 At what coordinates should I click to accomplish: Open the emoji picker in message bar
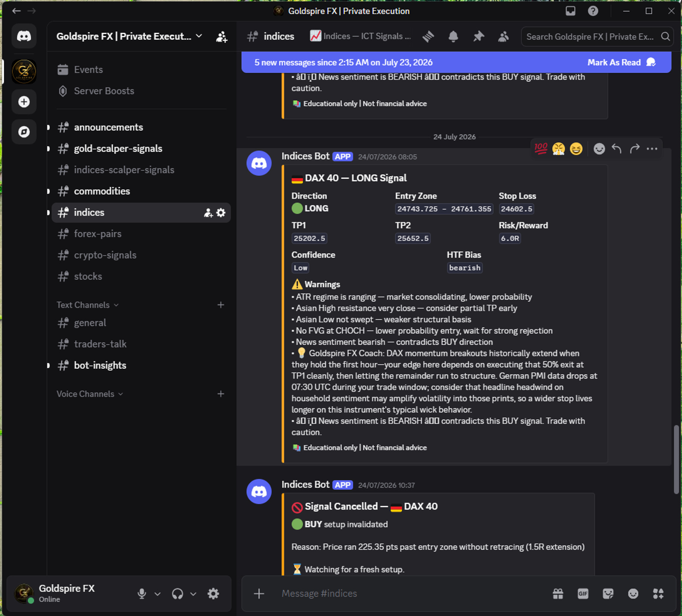point(633,594)
